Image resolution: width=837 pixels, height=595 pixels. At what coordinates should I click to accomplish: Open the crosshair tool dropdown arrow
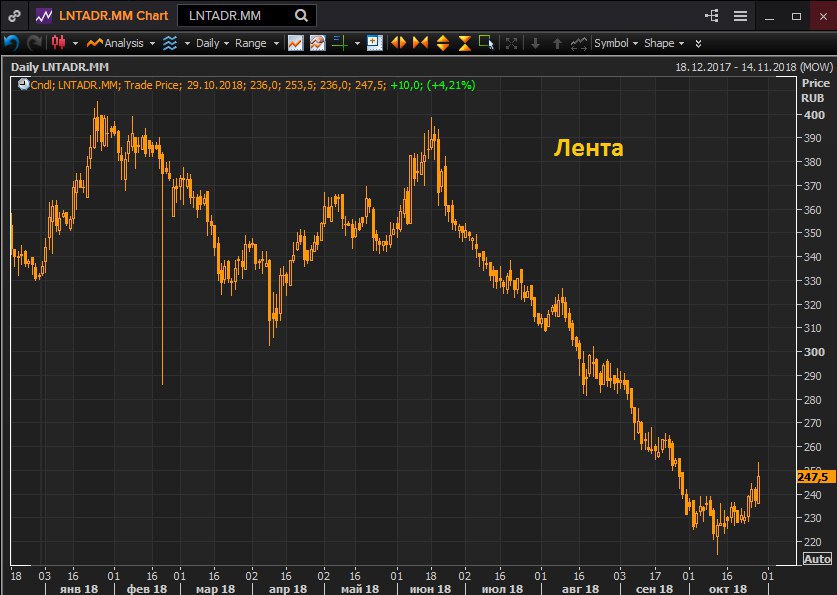pyautogui.click(x=357, y=43)
